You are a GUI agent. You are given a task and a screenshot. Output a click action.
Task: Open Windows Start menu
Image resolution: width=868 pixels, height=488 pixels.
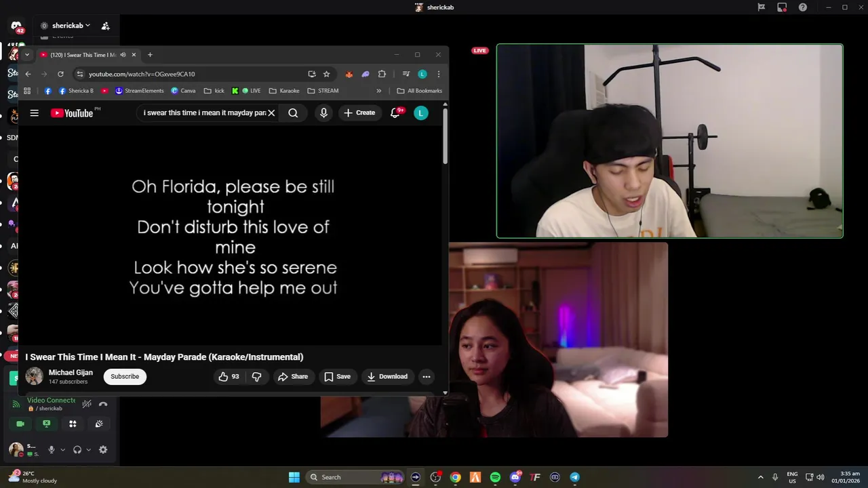tap(294, 477)
